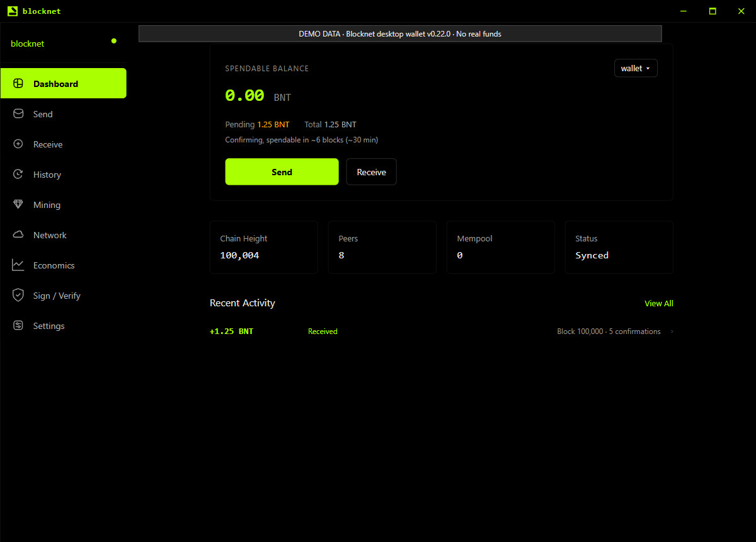The image size is (756, 542).
Task: Click the 0.00 spendable balance amount
Action: (244, 96)
